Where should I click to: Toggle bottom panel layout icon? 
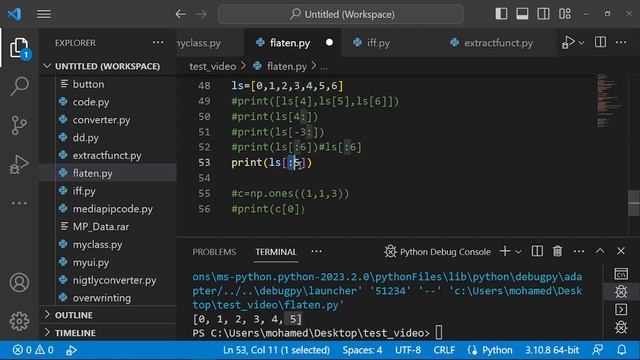pos(522,14)
